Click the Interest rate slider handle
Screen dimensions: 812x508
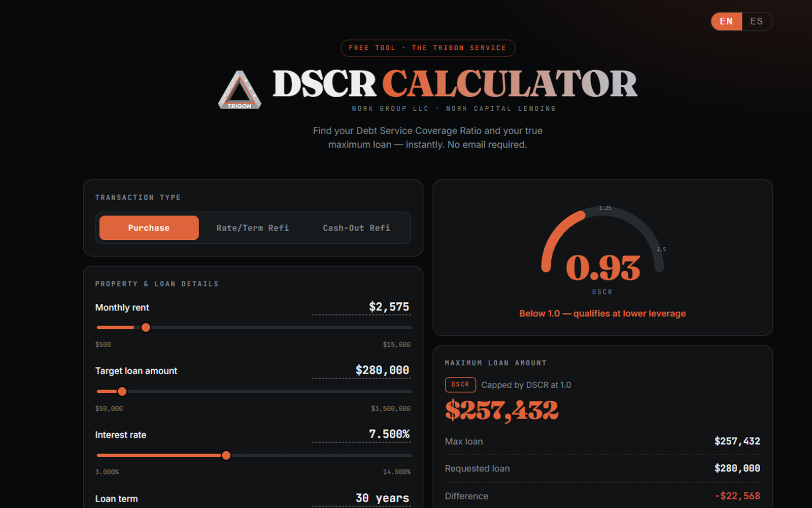click(x=226, y=455)
